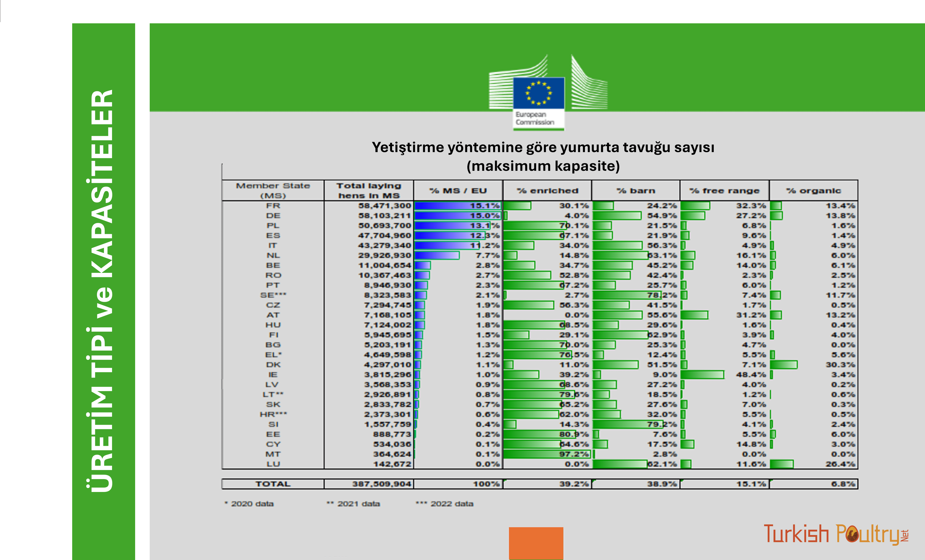
Task: Click the DE member state cell
Action: [273, 216]
